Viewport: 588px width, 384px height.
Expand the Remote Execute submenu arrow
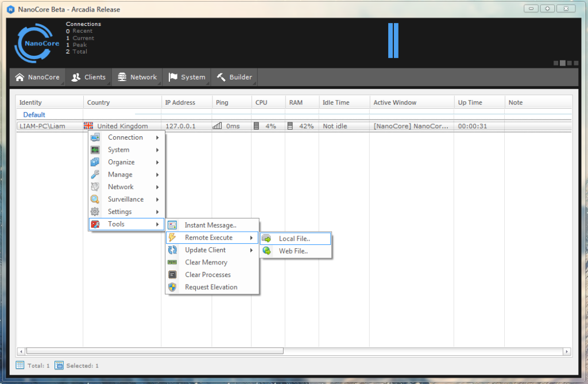point(252,238)
